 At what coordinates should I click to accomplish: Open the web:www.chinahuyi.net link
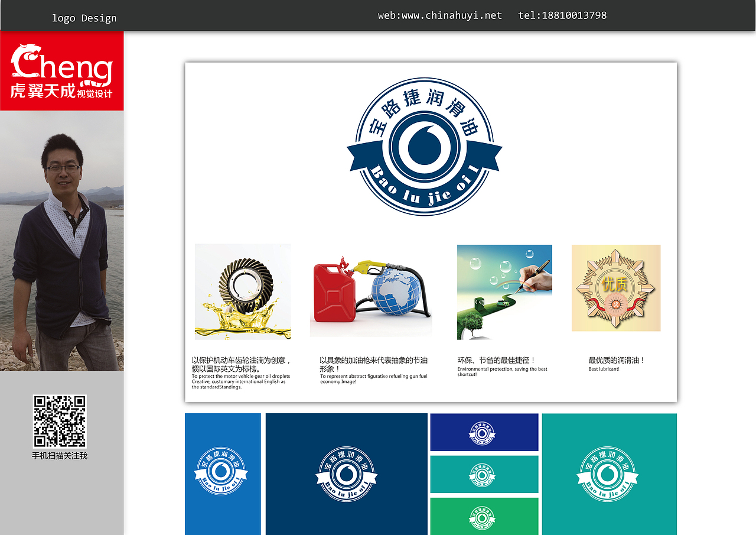click(440, 15)
